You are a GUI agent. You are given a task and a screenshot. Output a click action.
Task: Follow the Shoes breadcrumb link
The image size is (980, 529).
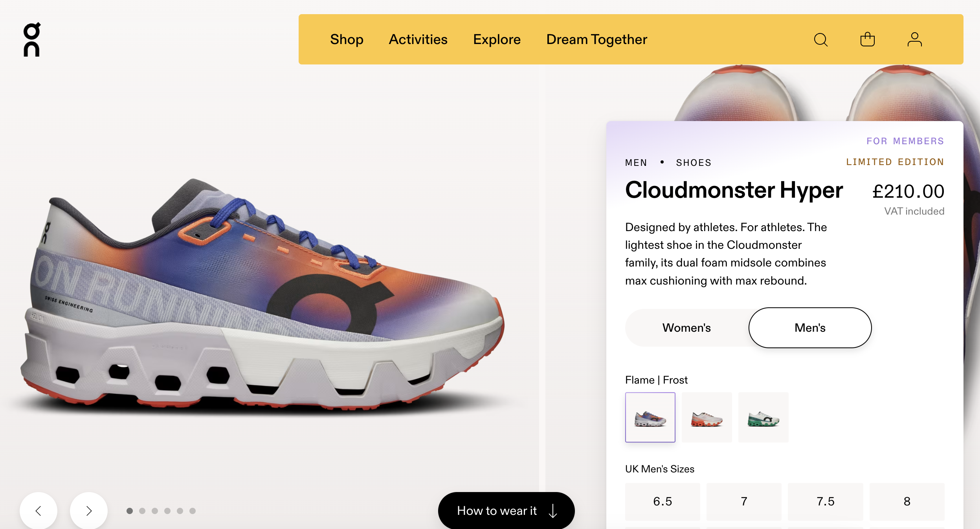click(694, 163)
